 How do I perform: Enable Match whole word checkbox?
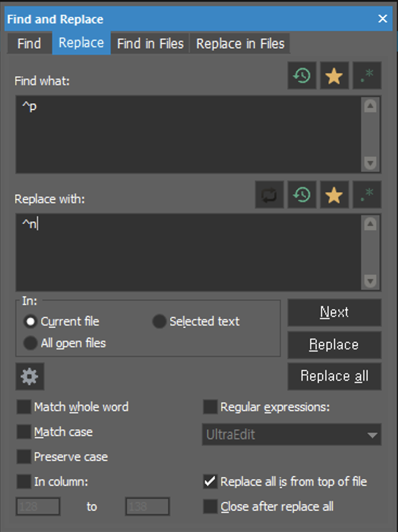[x=24, y=407]
